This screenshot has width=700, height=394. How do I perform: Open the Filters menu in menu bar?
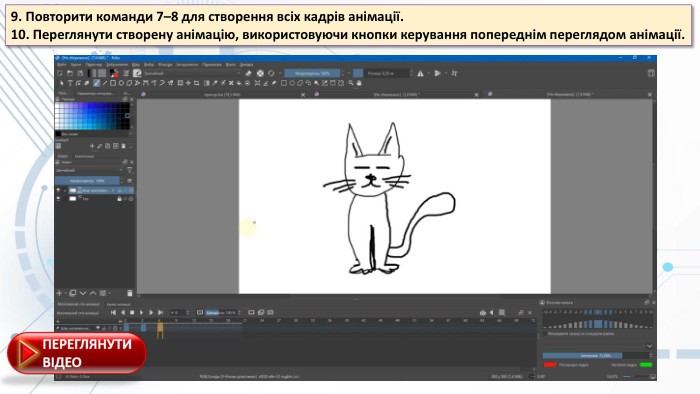point(165,65)
